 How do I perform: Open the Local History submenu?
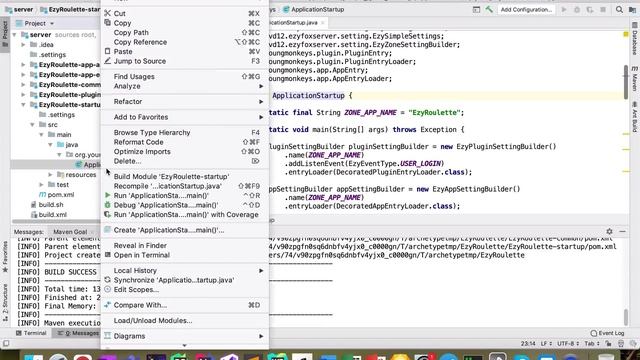[184, 271]
